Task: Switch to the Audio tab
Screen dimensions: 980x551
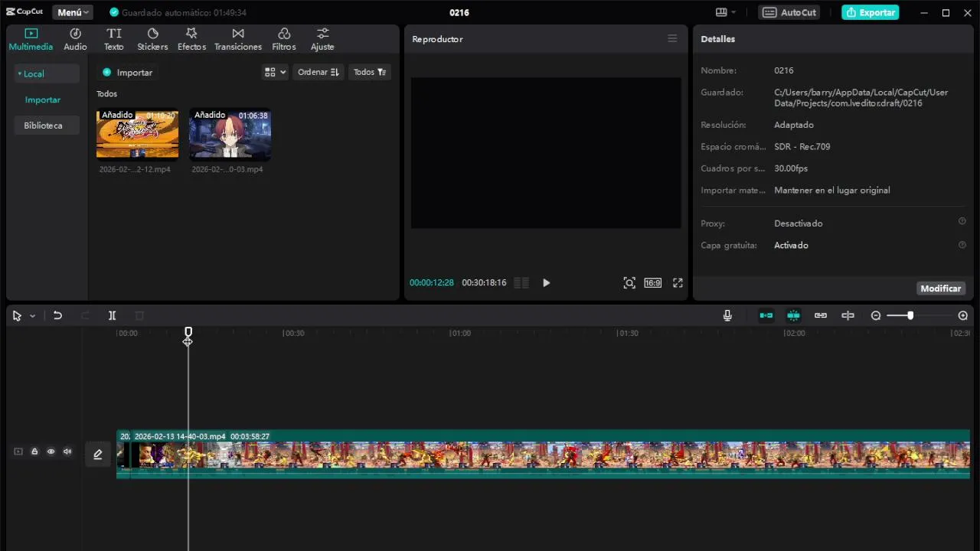Action: pos(75,39)
